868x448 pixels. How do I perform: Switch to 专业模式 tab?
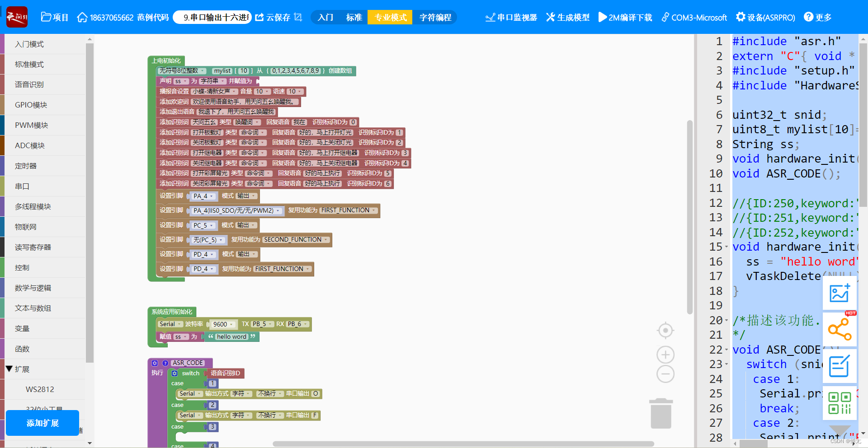390,17
